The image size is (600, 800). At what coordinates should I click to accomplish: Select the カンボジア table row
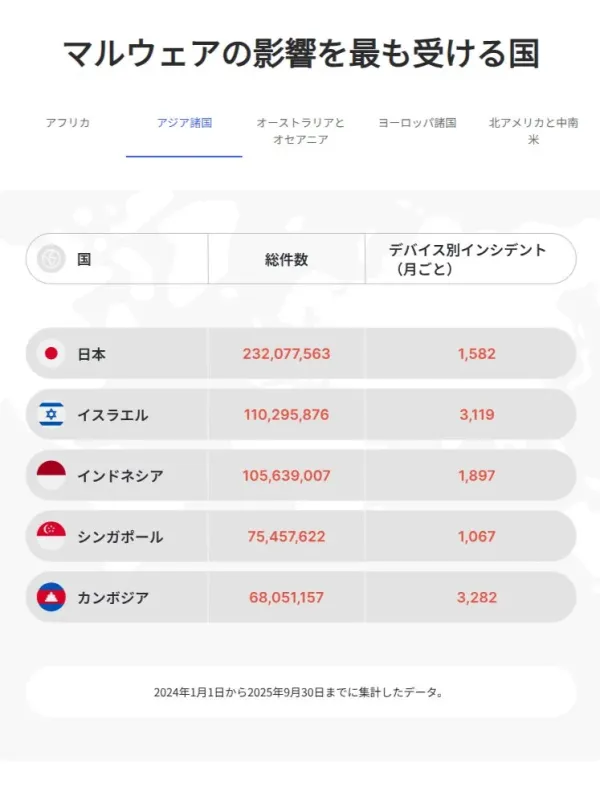[300, 597]
